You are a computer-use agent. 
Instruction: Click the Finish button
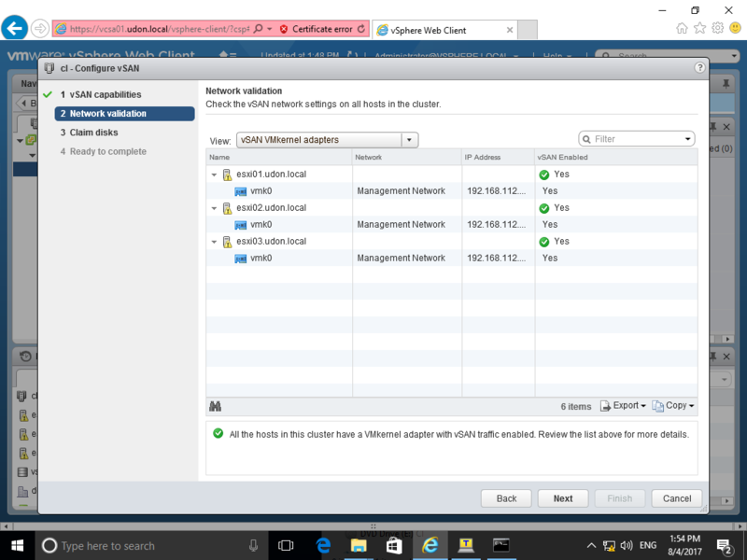click(x=620, y=498)
